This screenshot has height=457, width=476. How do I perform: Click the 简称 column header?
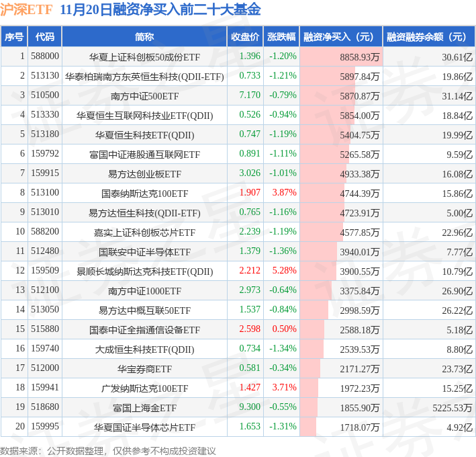click(x=144, y=37)
